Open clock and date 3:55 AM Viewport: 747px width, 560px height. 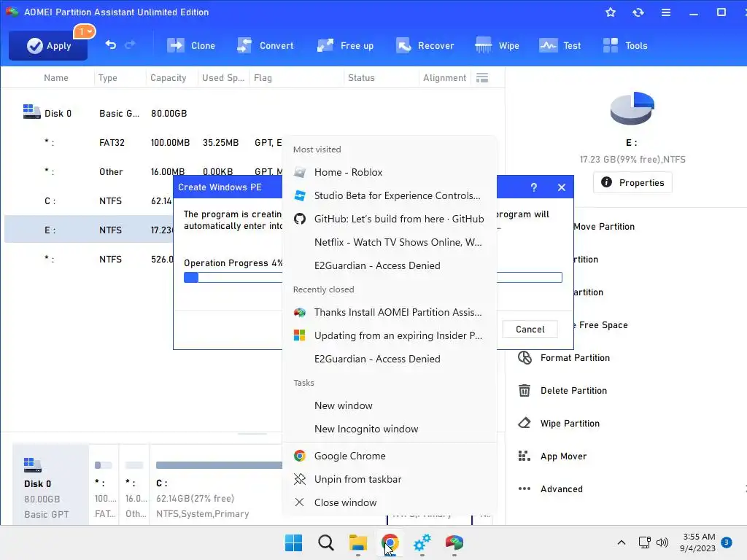coord(698,542)
